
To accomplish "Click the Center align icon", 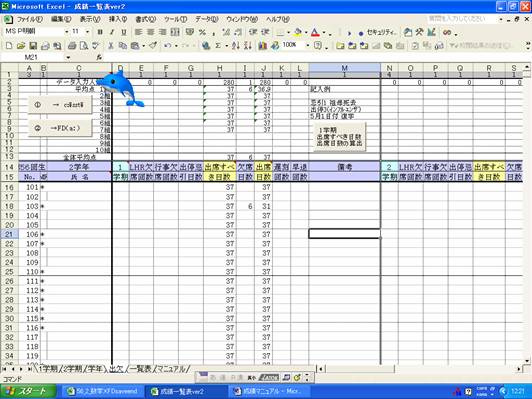I will [x=151, y=32].
